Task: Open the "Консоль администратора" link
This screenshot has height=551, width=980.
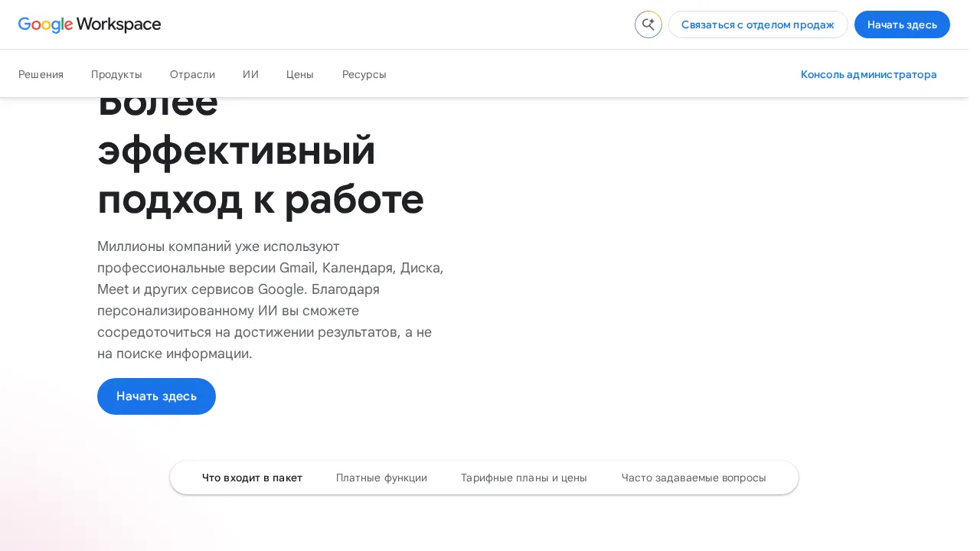Action: pos(869,74)
